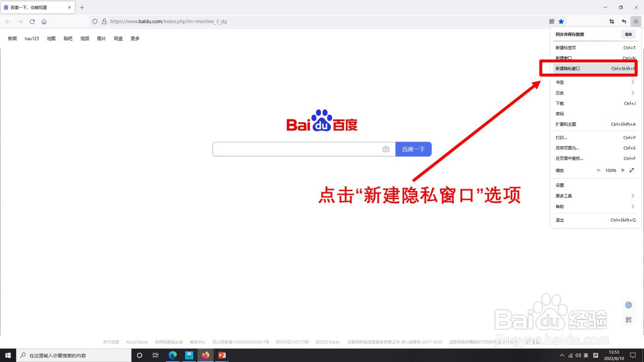Click the Windows taskbar search box
644x362 pixels.
point(74,356)
